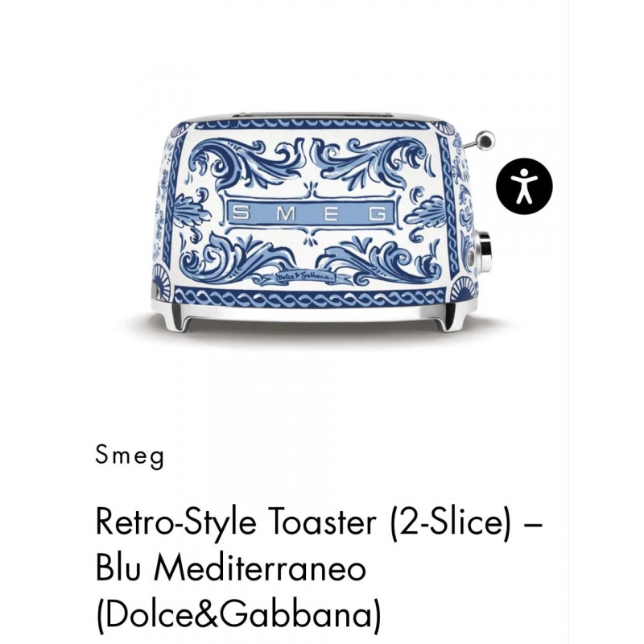644x644 pixels.
Task: Click the human figure inside the black circle
Action: tap(524, 186)
